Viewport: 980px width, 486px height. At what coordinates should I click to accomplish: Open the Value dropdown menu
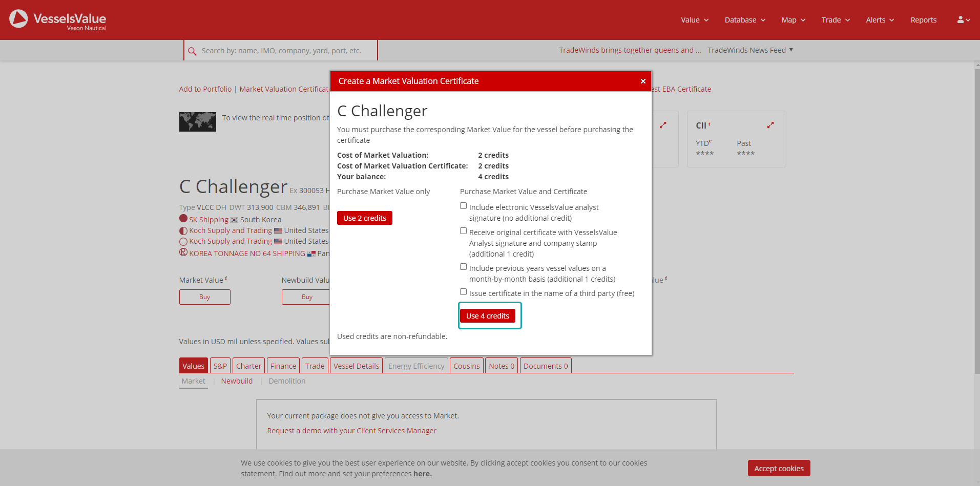tap(694, 20)
